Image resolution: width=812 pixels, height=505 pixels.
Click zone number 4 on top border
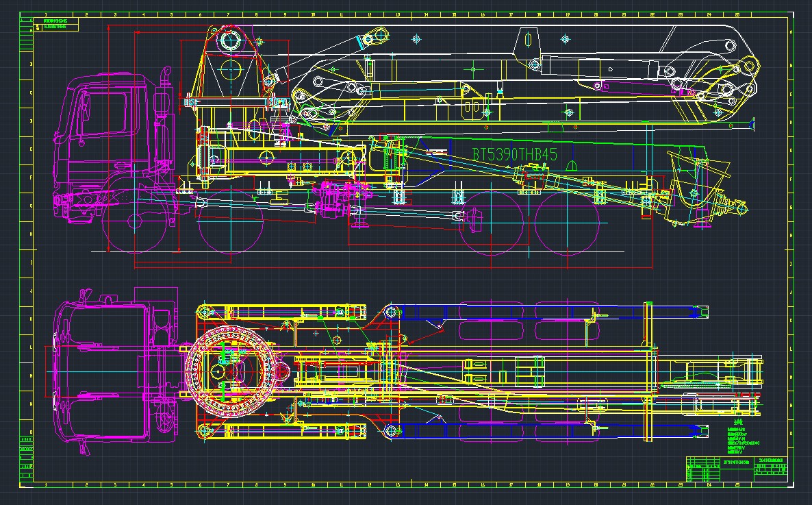coord(144,15)
